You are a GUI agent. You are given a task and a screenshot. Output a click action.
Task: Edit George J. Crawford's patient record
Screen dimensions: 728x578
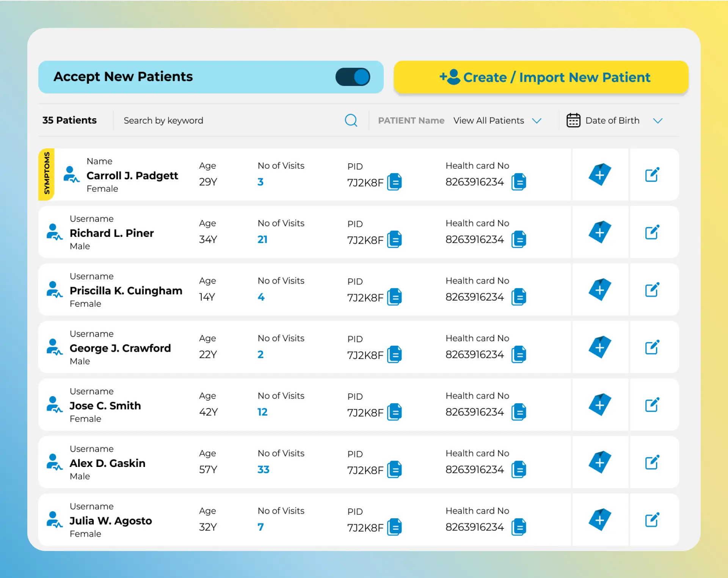[x=652, y=348]
